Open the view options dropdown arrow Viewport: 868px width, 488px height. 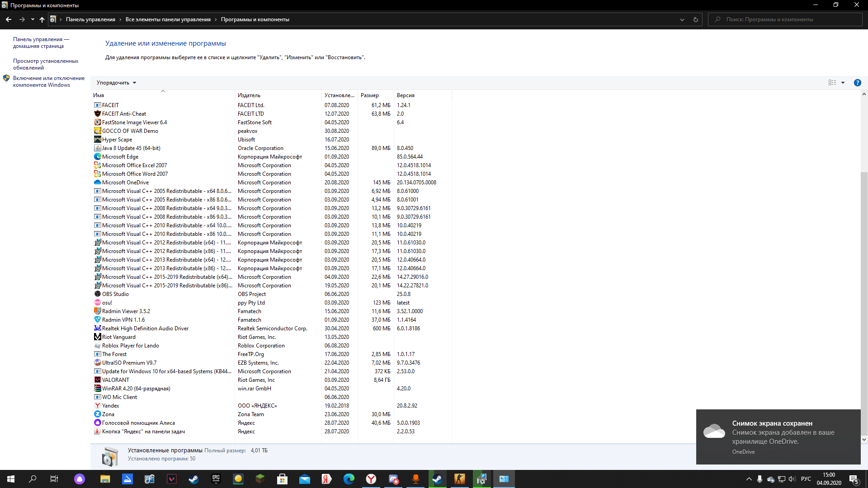843,83
